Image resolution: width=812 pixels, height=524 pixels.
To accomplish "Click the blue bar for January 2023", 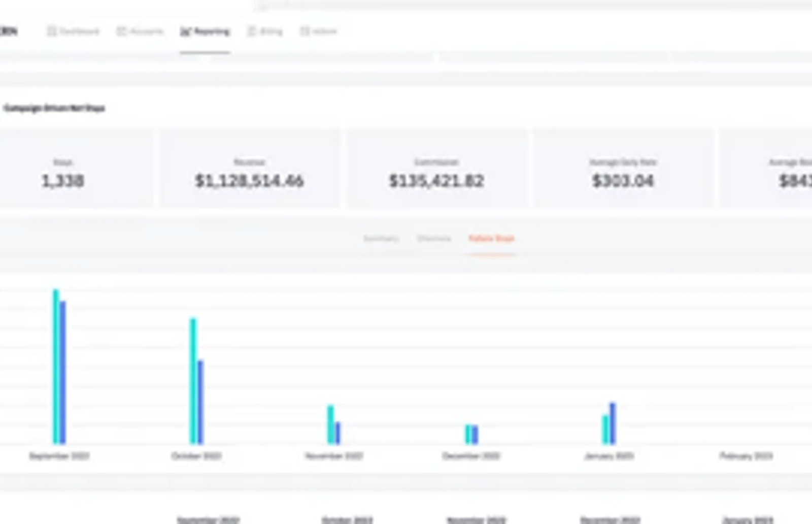I will tap(613, 423).
